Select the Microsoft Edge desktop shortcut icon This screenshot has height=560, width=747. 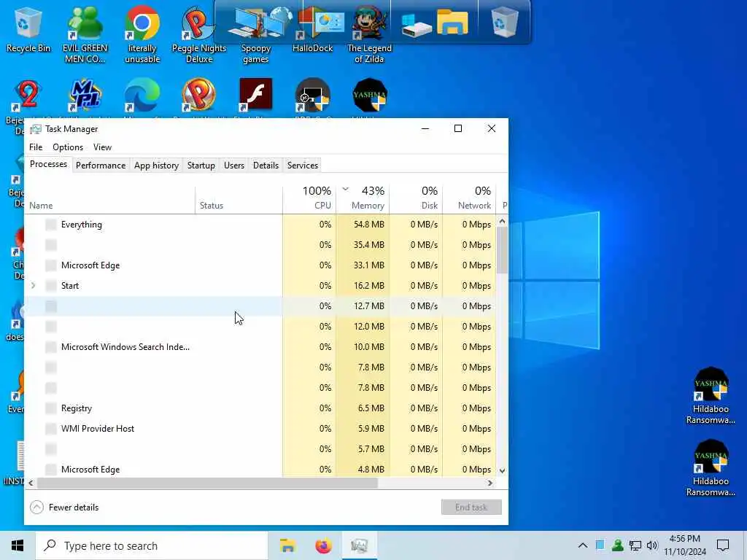[x=142, y=94]
